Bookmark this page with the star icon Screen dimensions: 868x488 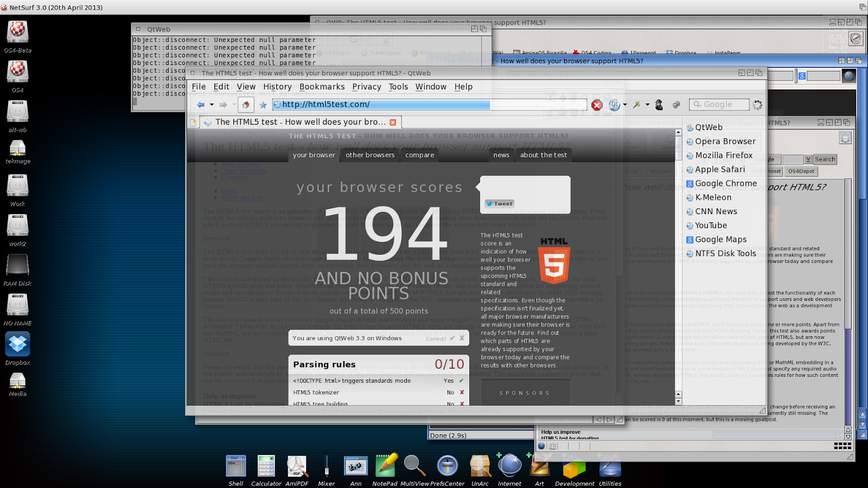point(263,105)
